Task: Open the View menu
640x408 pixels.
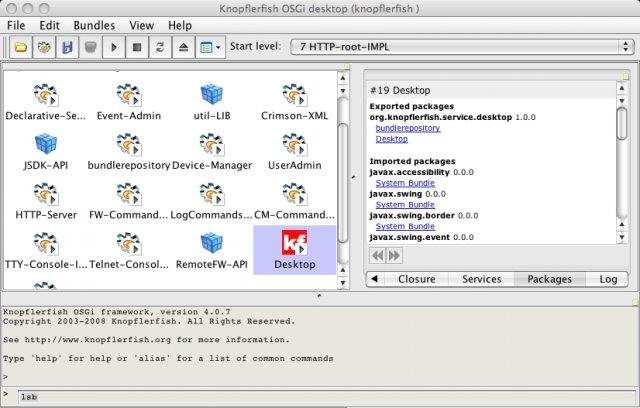Action: (x=141, y=25)
